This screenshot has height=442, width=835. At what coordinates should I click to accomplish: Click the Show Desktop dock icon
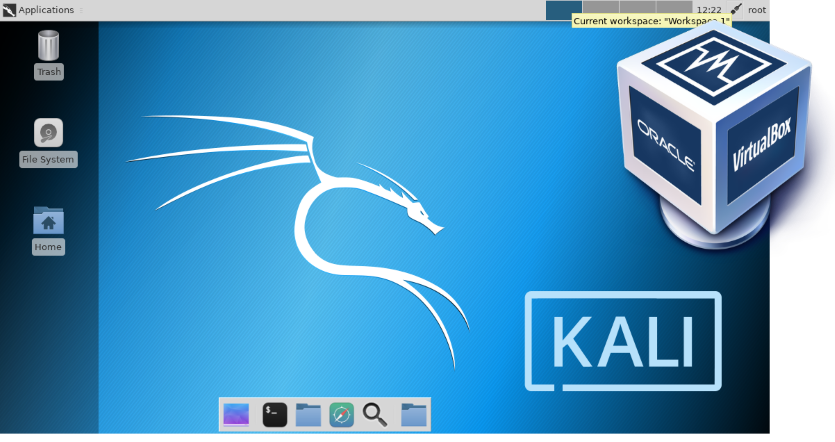coord(236,414)
